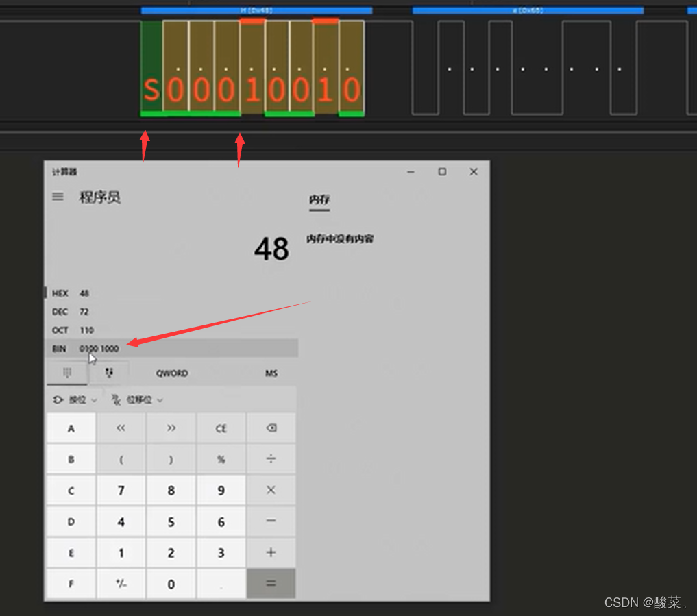Click the MS memory store button
The width and height of the screenshot is (697, 616).
[x=271, y=373]
